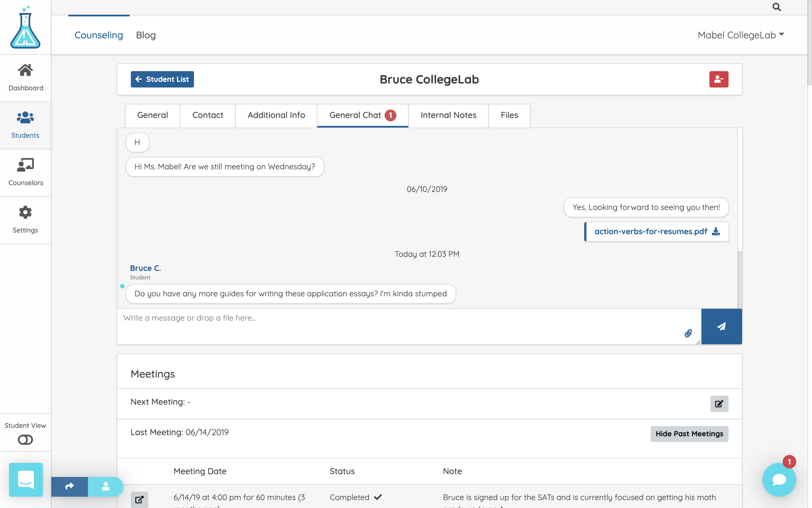Click the light blue user profile button
The height and width of the screenshot is (508, 812).
click(x=105, y=486)
